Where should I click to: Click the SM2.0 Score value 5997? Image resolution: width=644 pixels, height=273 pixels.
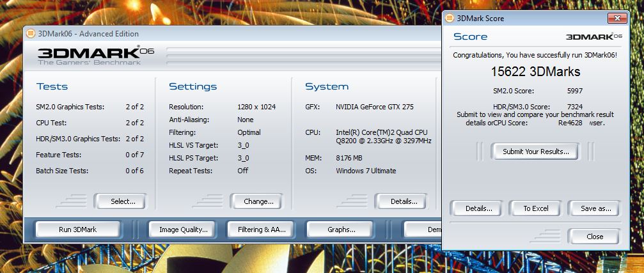[x=574, y=91]
